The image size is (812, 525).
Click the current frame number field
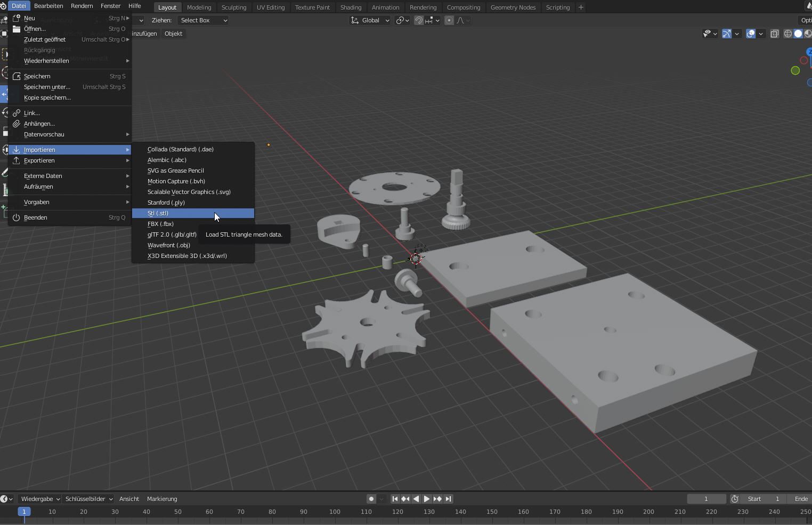click(x=706, y=499)
